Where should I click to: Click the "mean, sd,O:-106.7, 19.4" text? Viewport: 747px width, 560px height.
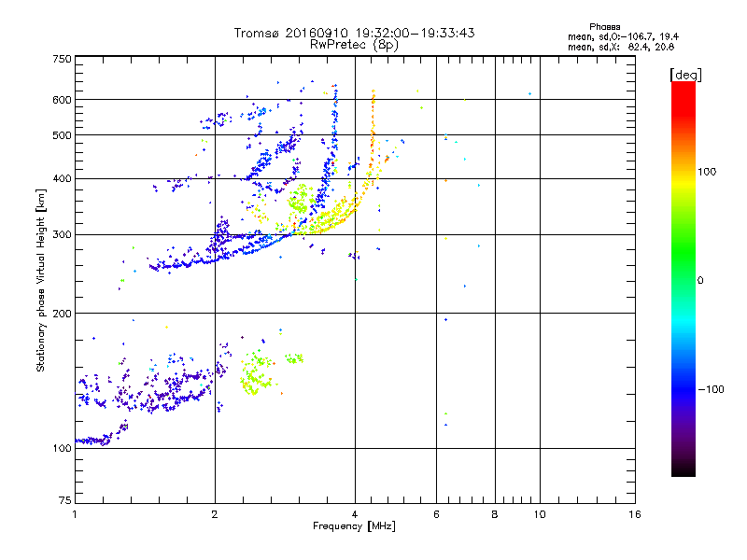click(623, 36)
